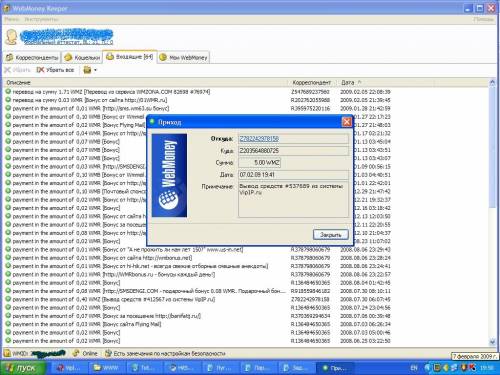Image resolution: width=500 pixels, height=375 pixels.
Task: Open the Меню menu in the menu bar
Action: click(x=12, y=19)
